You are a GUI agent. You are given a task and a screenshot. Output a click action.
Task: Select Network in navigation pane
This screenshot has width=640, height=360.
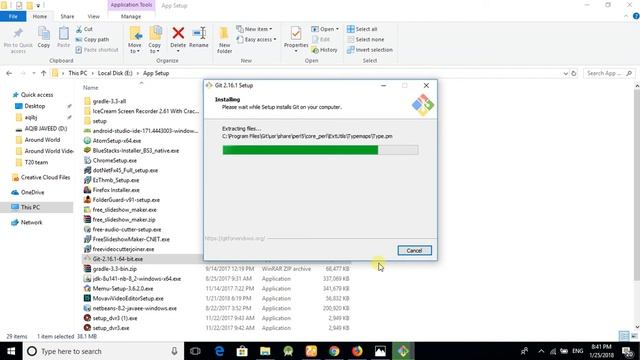[x=31, y=222]
